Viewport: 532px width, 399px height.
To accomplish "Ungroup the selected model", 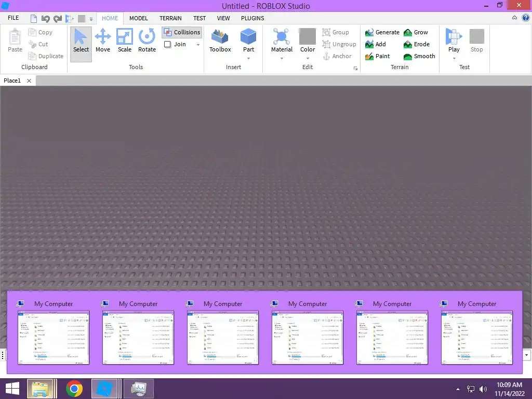I will click(339, 44).
